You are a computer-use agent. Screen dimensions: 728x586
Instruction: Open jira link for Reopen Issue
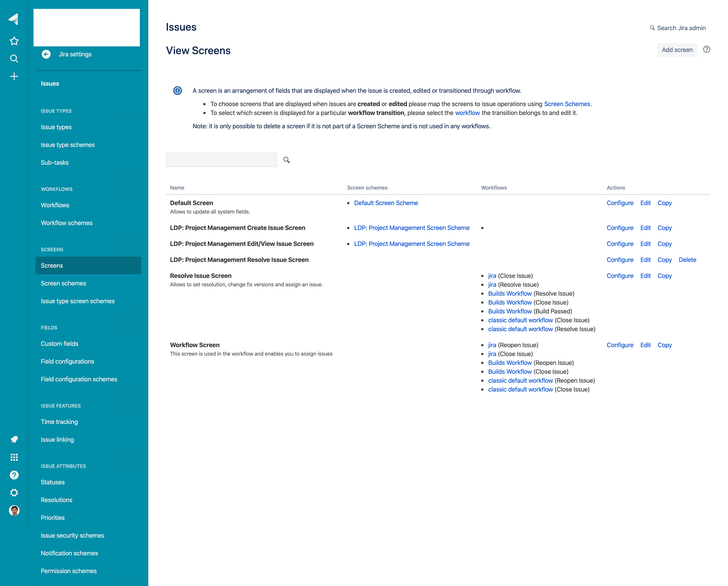[492, 345]
